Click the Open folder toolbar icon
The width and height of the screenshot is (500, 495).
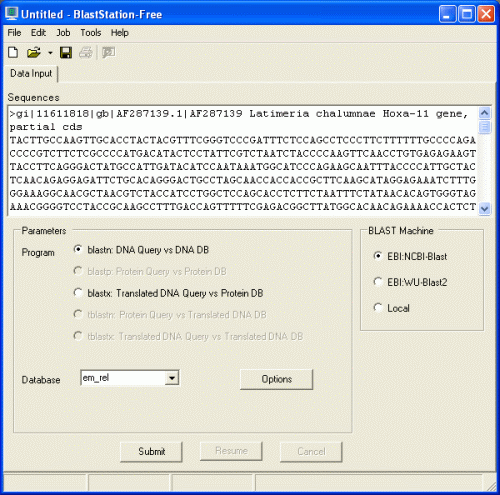34,53
